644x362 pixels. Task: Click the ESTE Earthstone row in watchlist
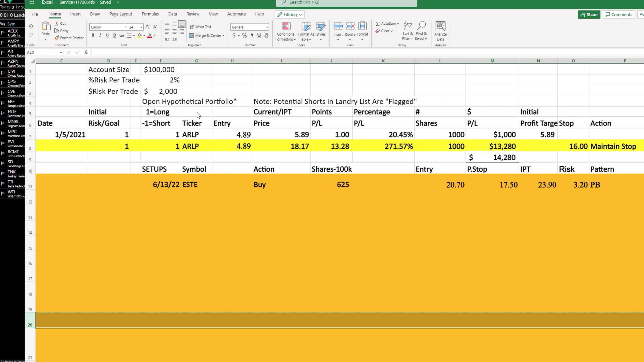[x=12, y=113]
